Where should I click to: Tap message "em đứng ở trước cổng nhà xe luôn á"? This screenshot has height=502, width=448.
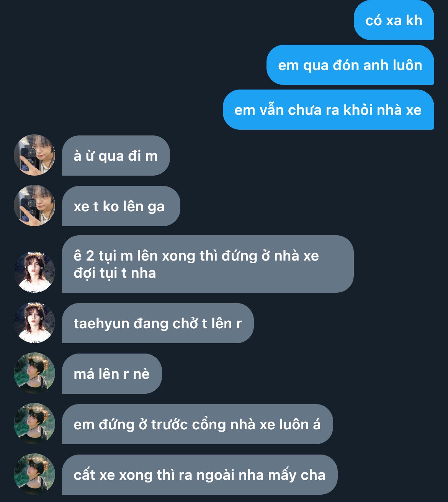[x=197, y=424]
